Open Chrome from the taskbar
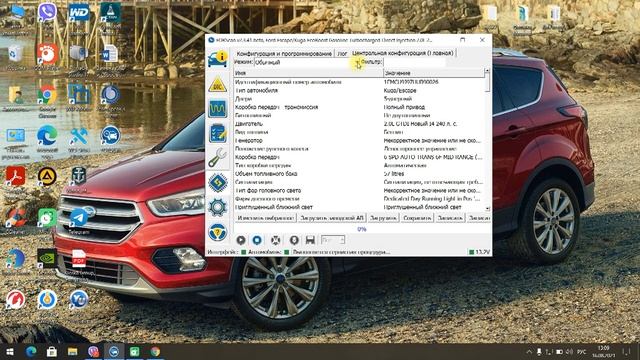The image size is (640, 360). (155, 351)
